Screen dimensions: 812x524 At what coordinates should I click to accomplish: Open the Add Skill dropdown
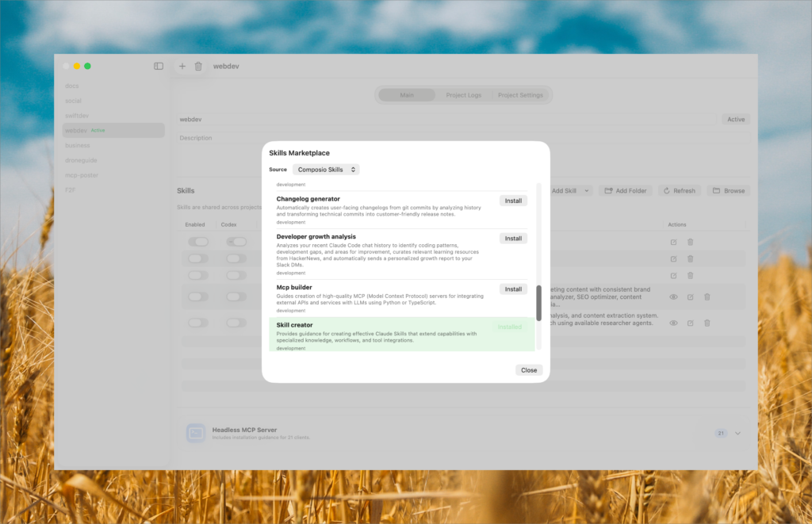point(571,191)
